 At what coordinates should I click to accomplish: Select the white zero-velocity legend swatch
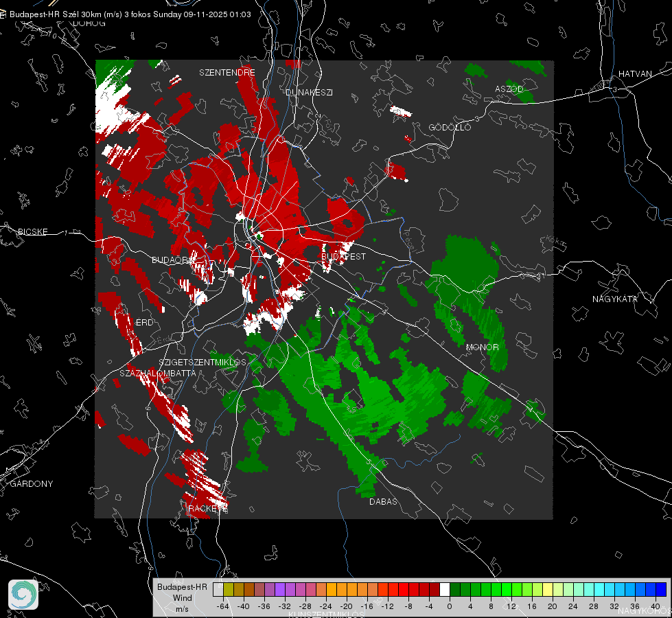(x=445, y=590)
